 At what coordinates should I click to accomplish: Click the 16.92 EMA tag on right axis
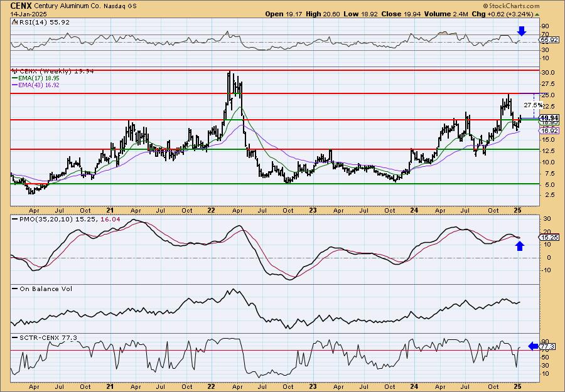click(x=550, y=130)
